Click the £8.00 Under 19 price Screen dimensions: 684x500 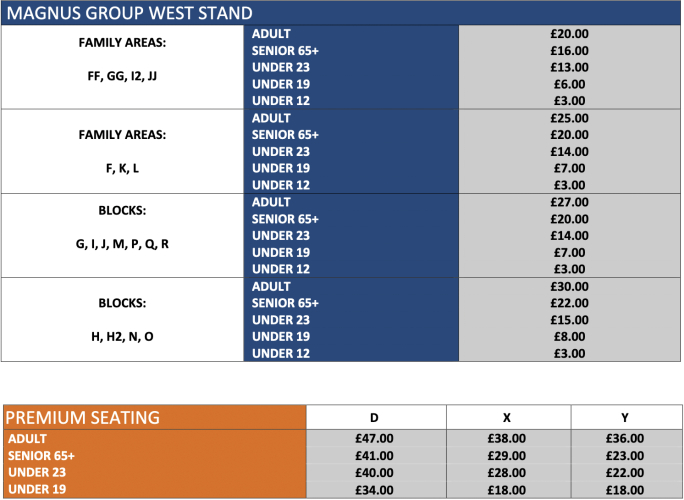pos(569,337)
